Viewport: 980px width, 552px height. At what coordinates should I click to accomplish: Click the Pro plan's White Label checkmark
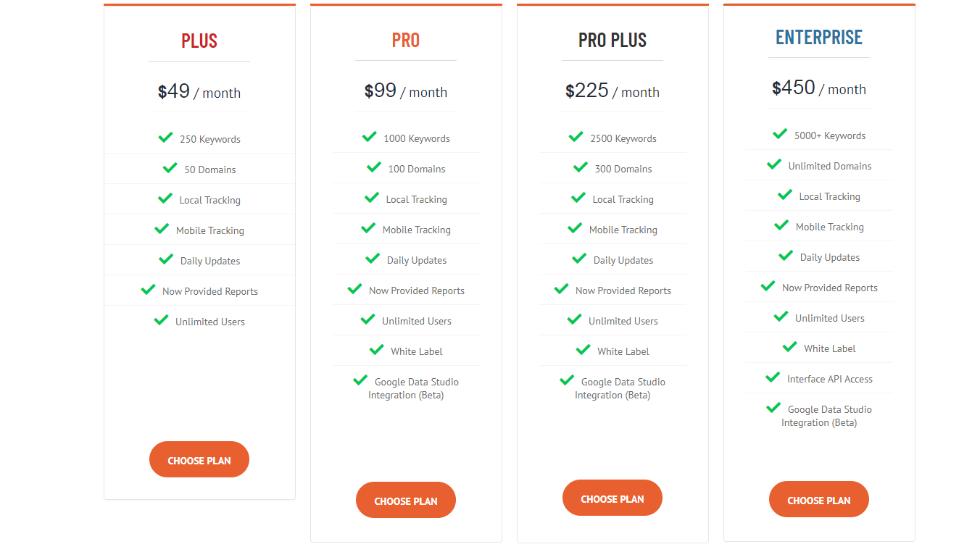(376, 349)
